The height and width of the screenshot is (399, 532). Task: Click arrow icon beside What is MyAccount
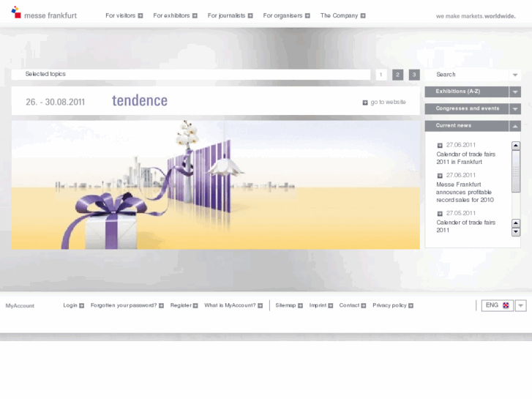(261, 305)
